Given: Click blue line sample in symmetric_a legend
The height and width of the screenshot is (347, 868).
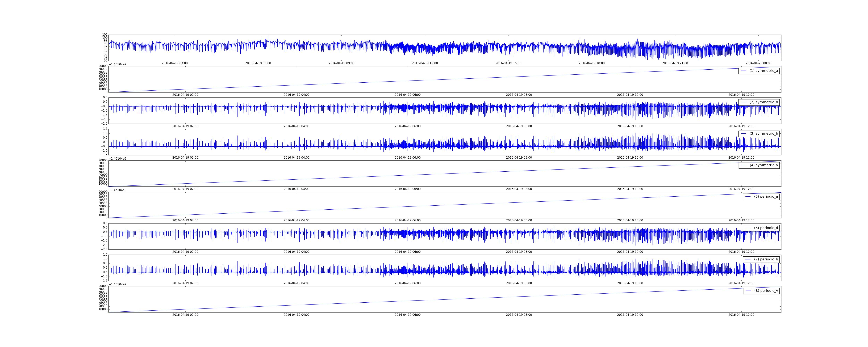Looking at the screenshot, I should [743, 71].
